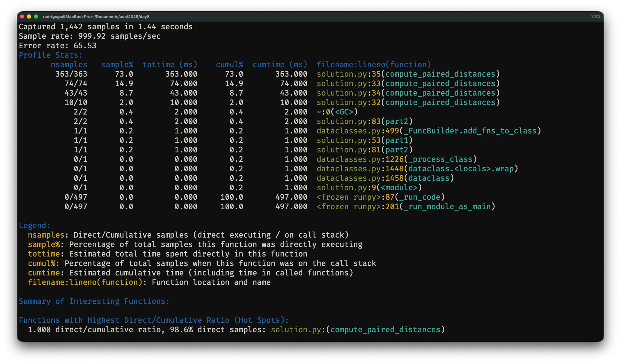Click the yellow minimize window button

[x=29, y=16]
